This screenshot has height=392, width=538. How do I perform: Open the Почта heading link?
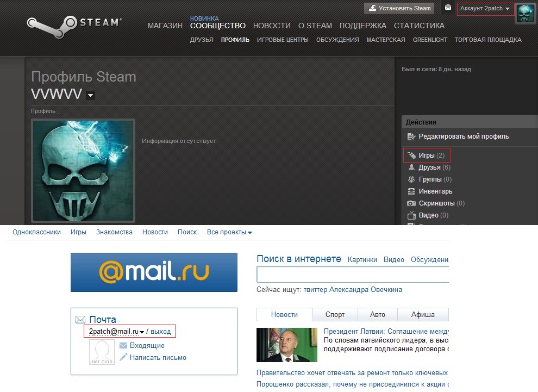(103, 319)
